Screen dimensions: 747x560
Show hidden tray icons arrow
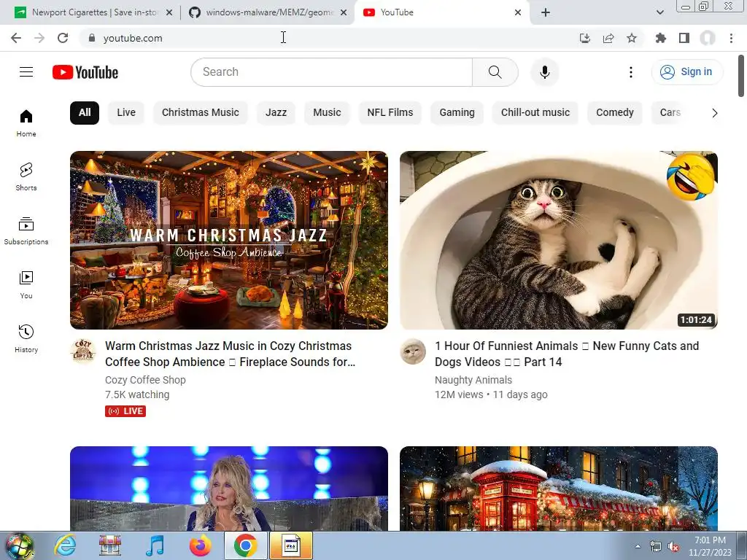638,547
